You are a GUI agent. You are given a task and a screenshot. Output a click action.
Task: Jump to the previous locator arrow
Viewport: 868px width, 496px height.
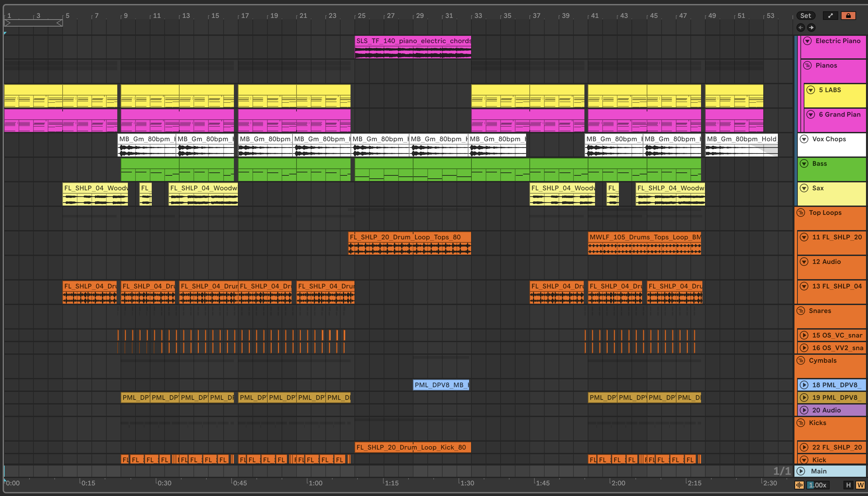click(801, 28)
